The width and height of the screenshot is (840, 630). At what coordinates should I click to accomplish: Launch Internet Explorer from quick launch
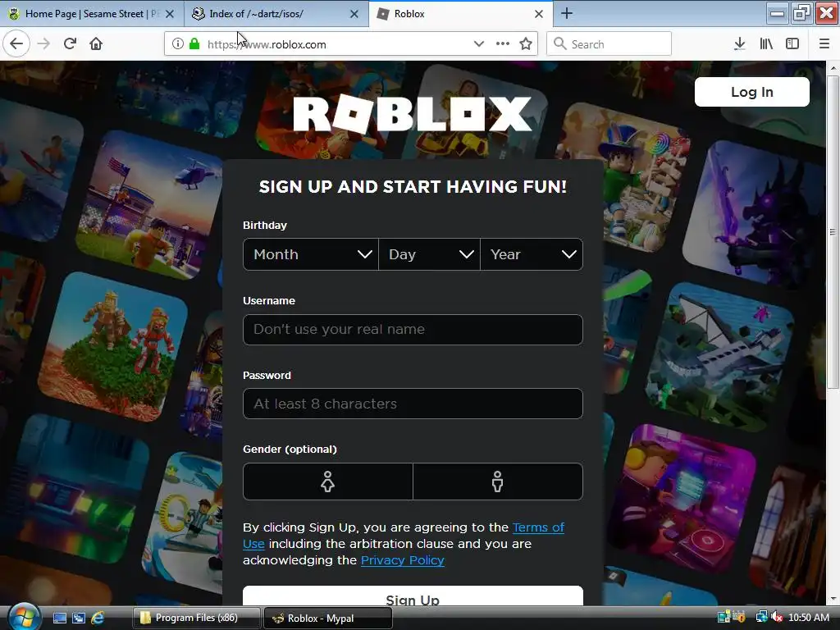98,619
